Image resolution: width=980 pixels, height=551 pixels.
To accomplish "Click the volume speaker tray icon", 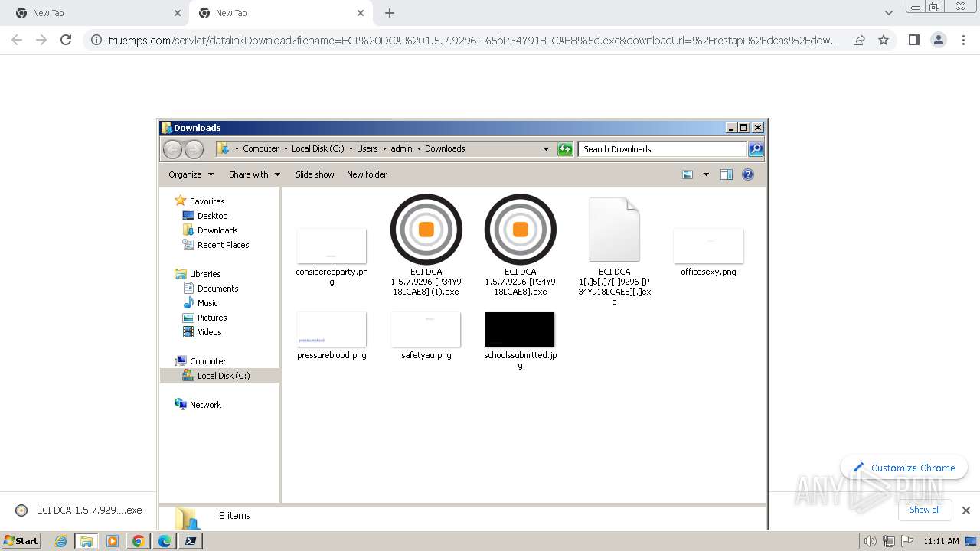I will (870, 540).
